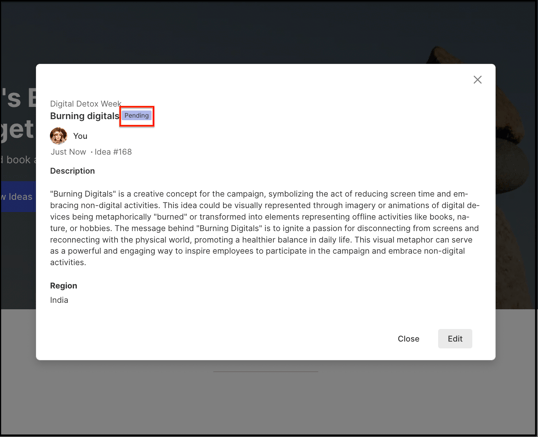Click the Description heading
Image resolution: width=538 pixels, height=437 pixels.
click(72, 171)
